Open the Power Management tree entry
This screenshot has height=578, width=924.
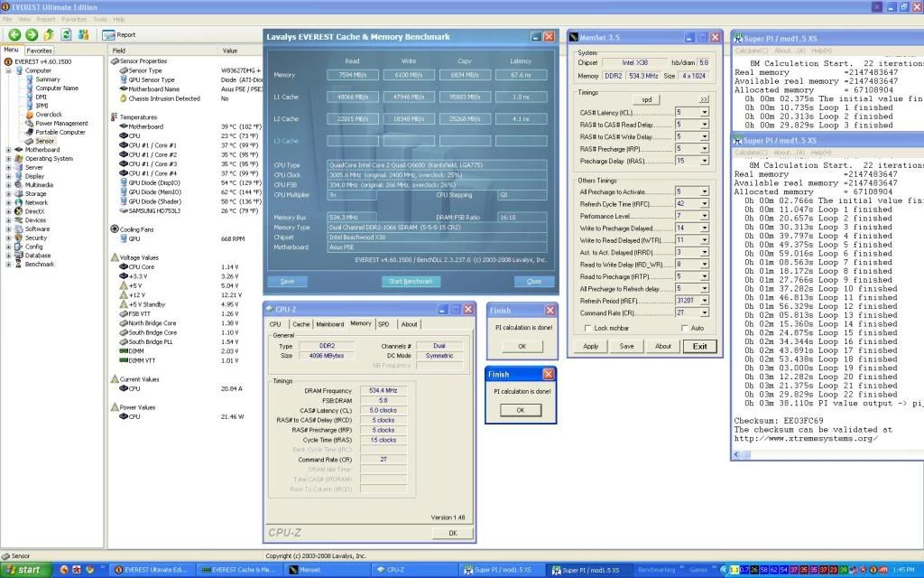tap(61, 123)
